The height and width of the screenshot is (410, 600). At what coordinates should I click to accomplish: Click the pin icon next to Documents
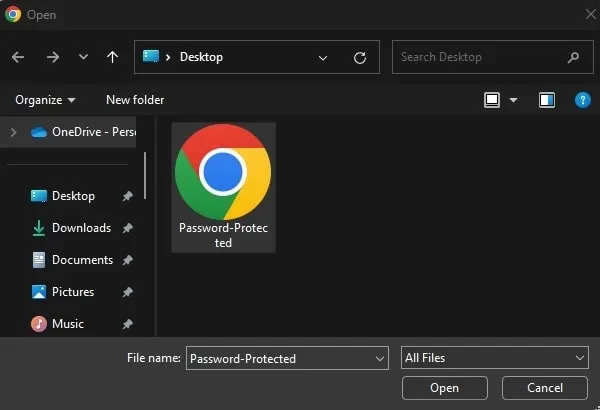[x=127, y=260]
